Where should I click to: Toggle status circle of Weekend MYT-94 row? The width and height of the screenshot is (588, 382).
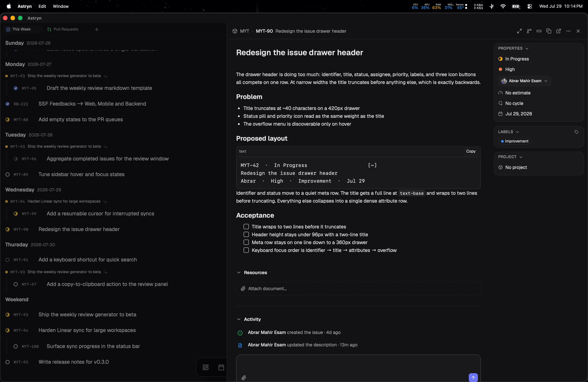pos(8,330)
